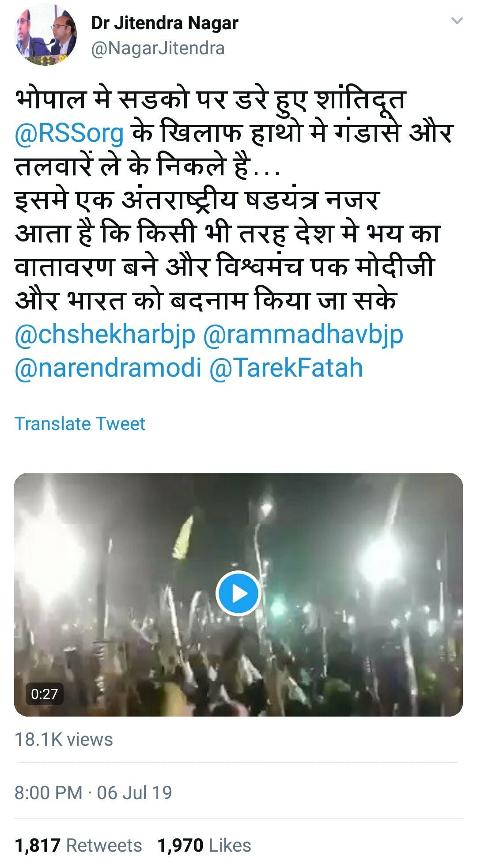
Task: Open the @RSSorg mention
Action: coord(69,133)
